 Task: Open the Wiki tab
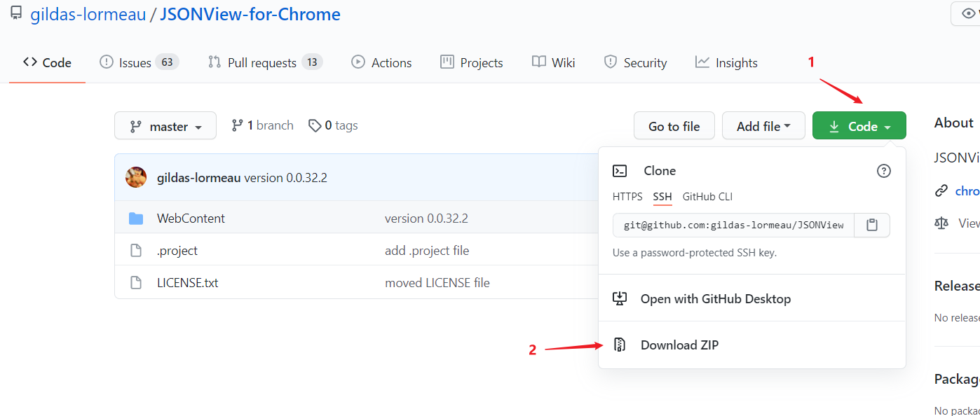[x=553, y=62]
